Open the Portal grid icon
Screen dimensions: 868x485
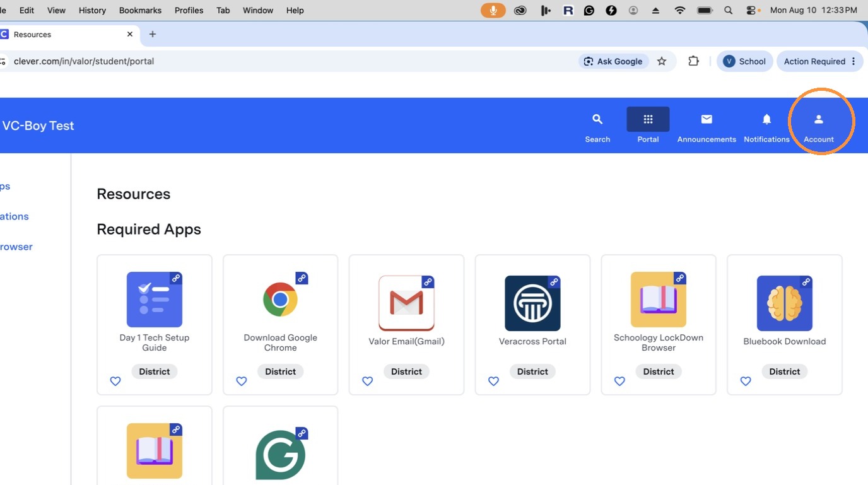click(x=648, y=119)
